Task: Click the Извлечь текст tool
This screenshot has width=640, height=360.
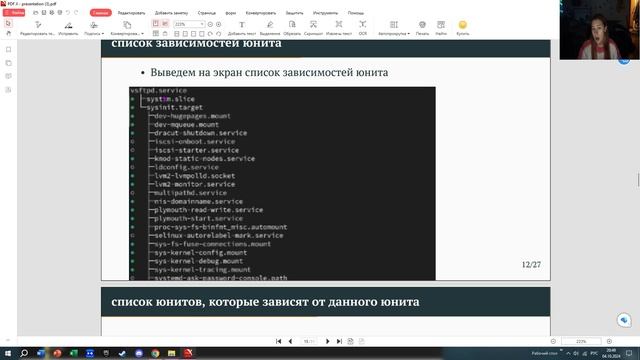Action: coord(339,28)
